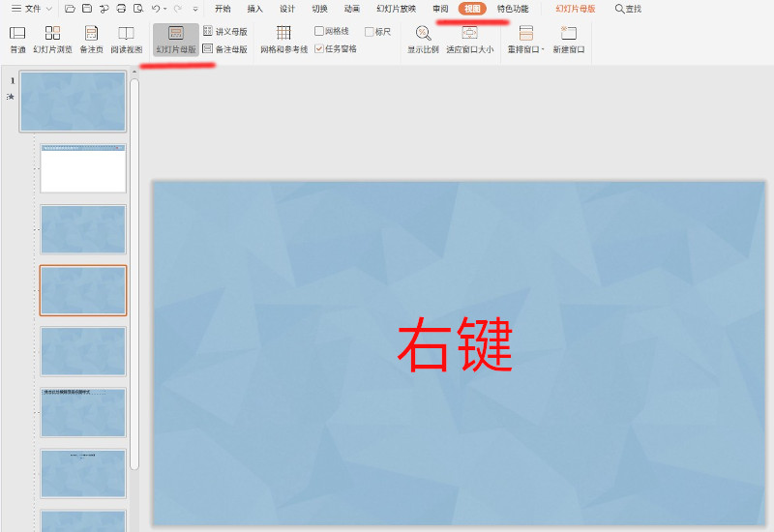This screenshot has width=774, height=532.
Task: Select master slide thumbnail numbered 1
Action: pos(73,102)
